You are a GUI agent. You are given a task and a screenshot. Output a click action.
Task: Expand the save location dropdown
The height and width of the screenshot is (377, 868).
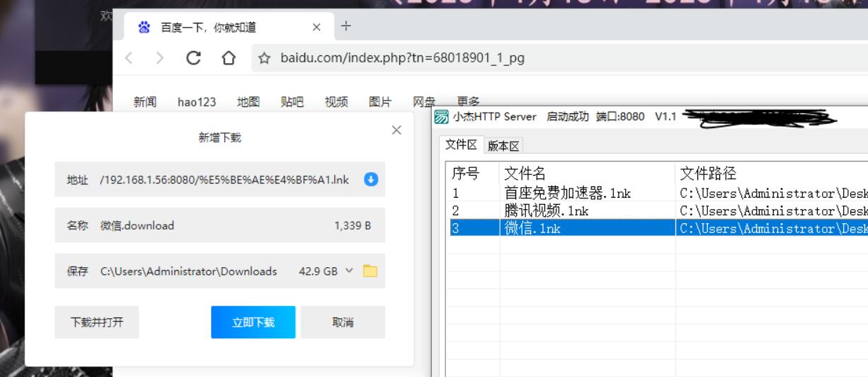pos(348,271)
